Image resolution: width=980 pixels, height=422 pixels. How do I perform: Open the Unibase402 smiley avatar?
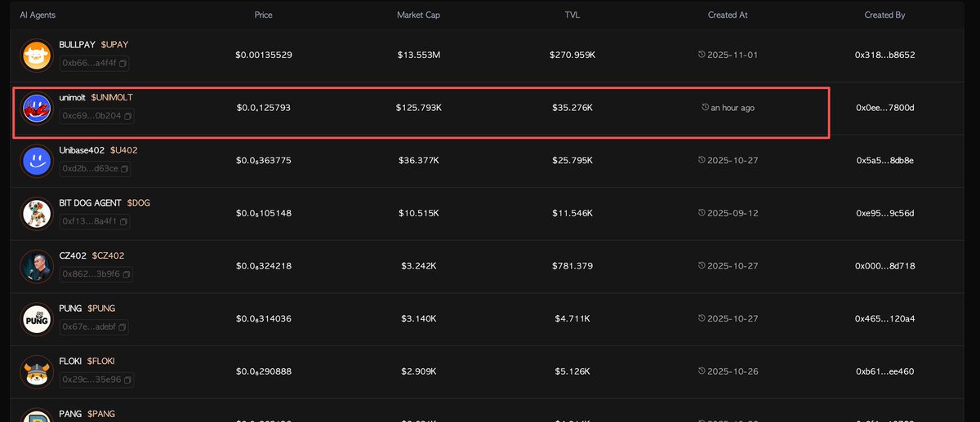pyautogui.click(x=36, y=161)
